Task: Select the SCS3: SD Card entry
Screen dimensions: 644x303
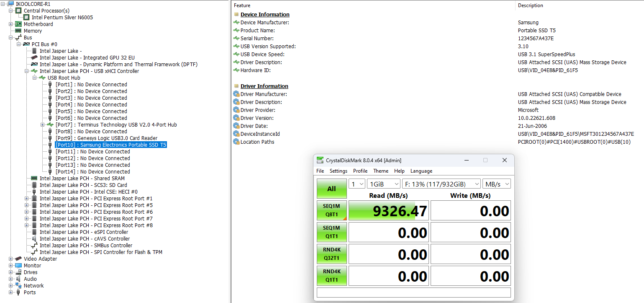Action: point(83,185)
